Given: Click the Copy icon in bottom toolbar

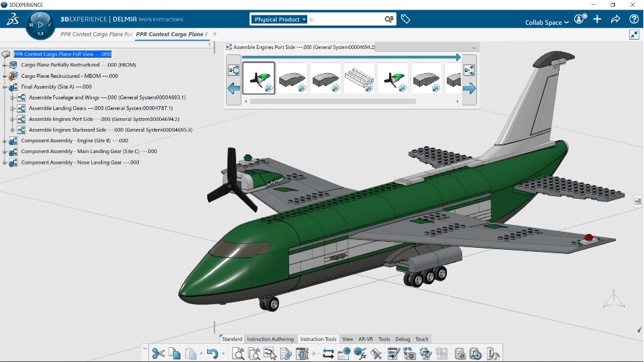Looking at the screenshot, I should click(175, 353).
